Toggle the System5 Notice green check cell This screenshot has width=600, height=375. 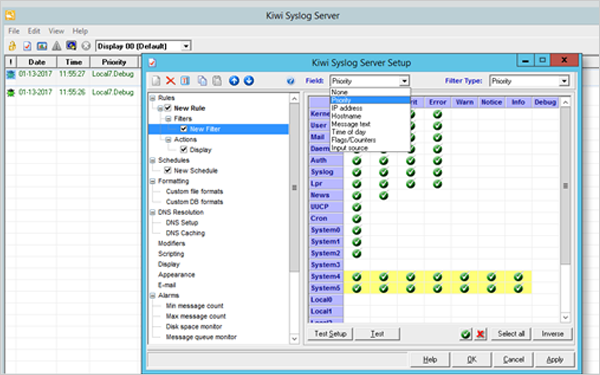pyautogui.click(x=491, y=288)
